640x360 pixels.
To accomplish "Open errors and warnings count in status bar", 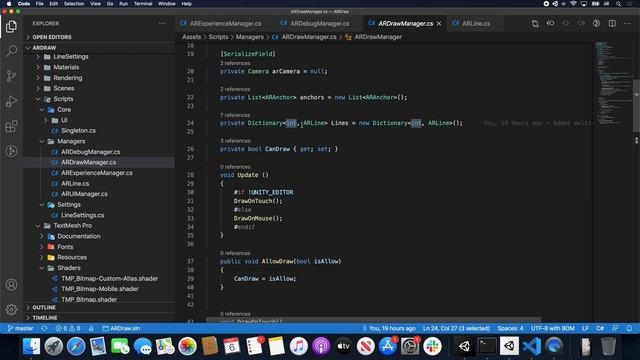I will [68, 328].
